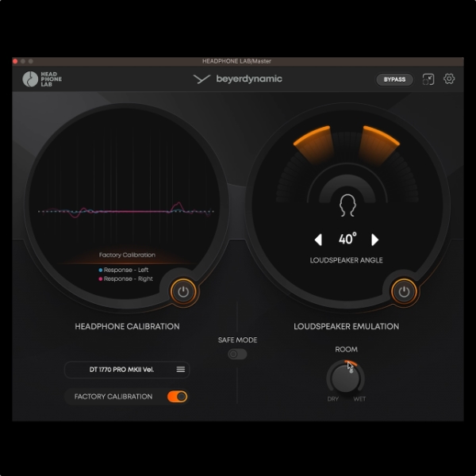The height and width of the screenshot is (476, 476).
Task: Click the Headphone Lab logo icon
Action: (x=30, y=79)
